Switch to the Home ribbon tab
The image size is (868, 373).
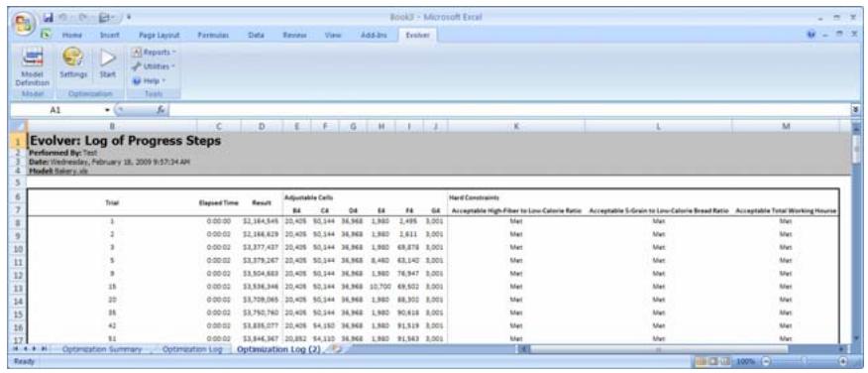(x=72, y=35)
